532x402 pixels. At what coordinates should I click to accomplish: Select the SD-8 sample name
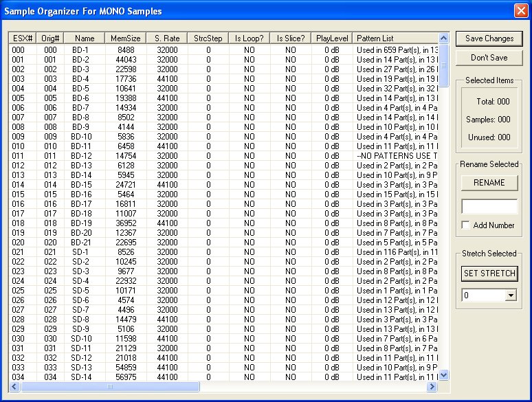point(80,320)
